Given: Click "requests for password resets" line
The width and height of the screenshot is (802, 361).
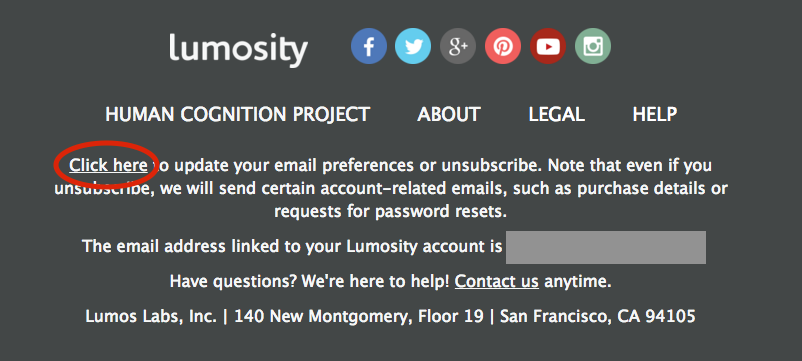Looking at the screenshot, I should click(391, 211).
